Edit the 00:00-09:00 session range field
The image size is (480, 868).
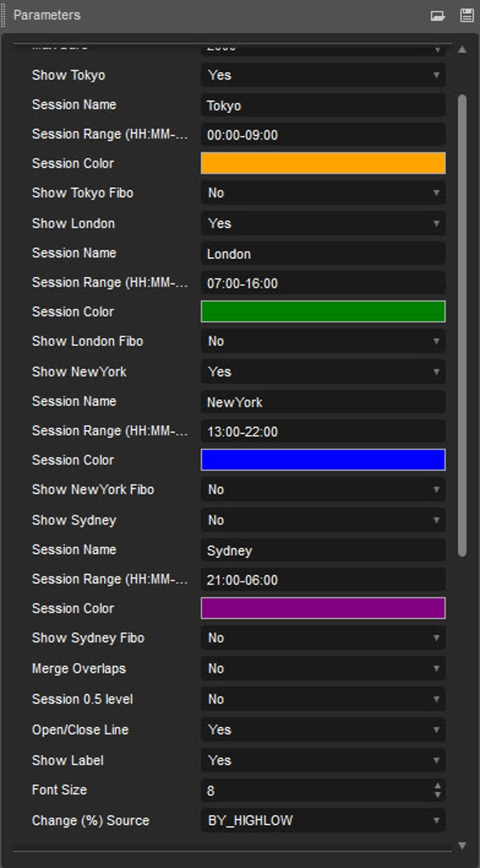pos(323,135)
